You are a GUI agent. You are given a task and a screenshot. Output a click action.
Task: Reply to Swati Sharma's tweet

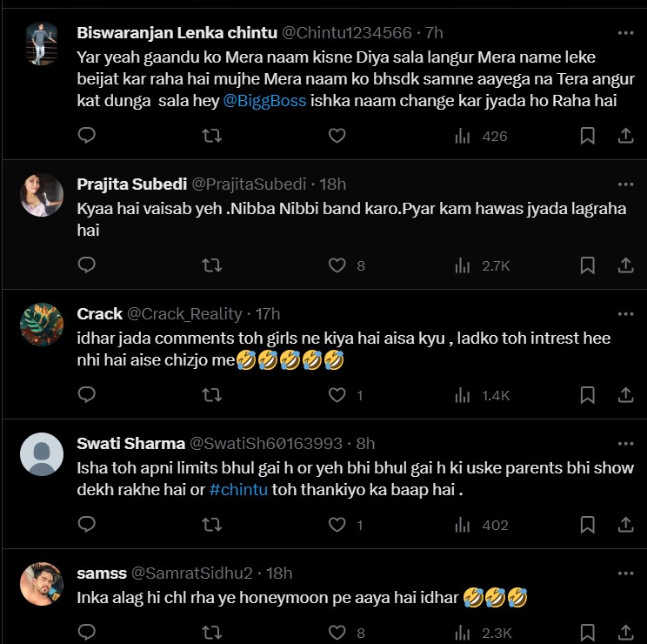[x=86, y=525]
